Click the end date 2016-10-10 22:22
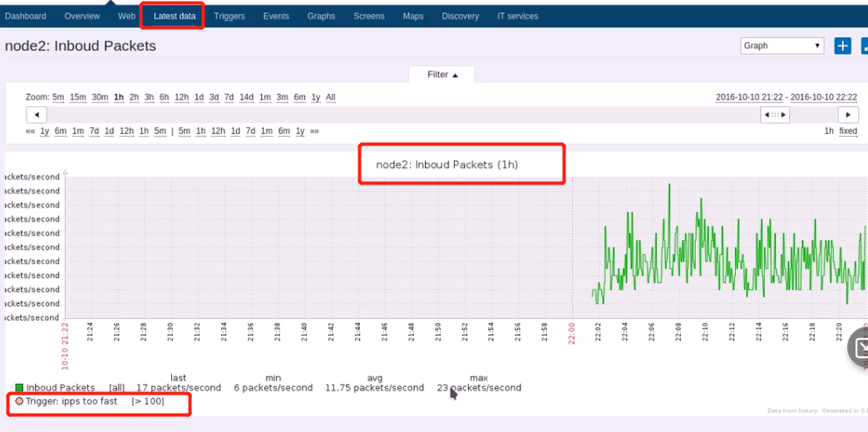The height and width of the screenshot is (432, 868). click(x=824, y=97)
